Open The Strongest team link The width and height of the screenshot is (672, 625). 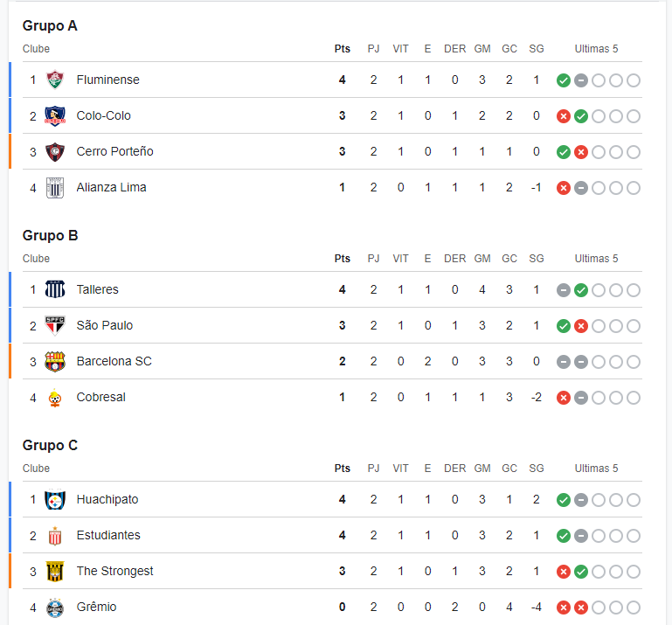click(114, 571)
